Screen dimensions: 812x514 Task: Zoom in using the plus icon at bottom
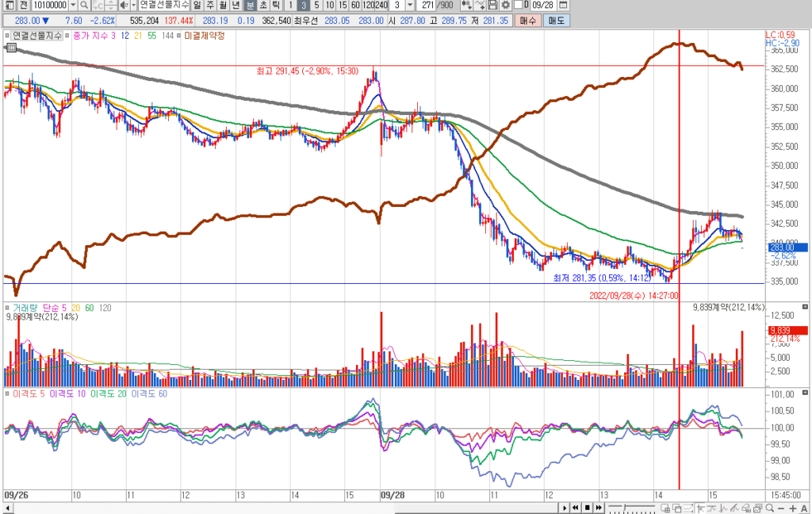[792, 508]
